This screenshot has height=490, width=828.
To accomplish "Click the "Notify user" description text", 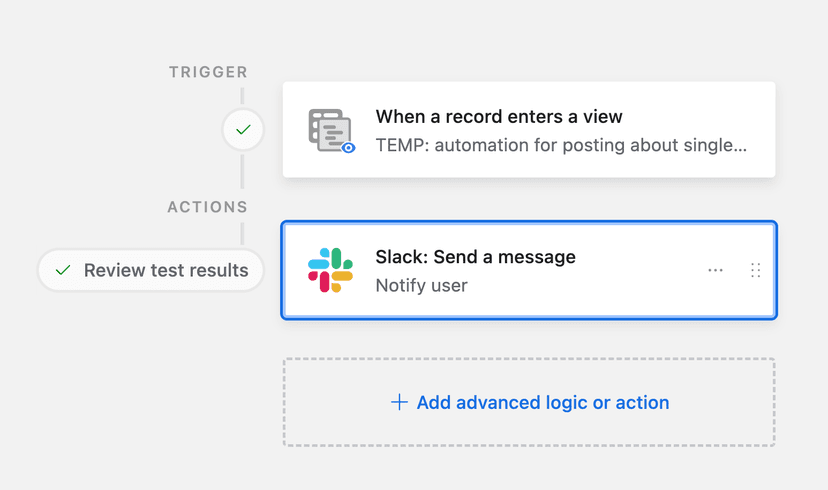I will (421, 285).
